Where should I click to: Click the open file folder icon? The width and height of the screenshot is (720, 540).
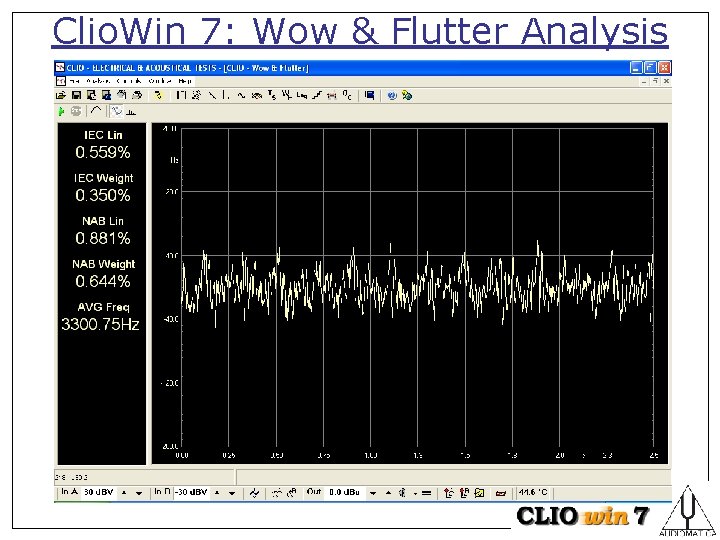(x=61, y=96)
